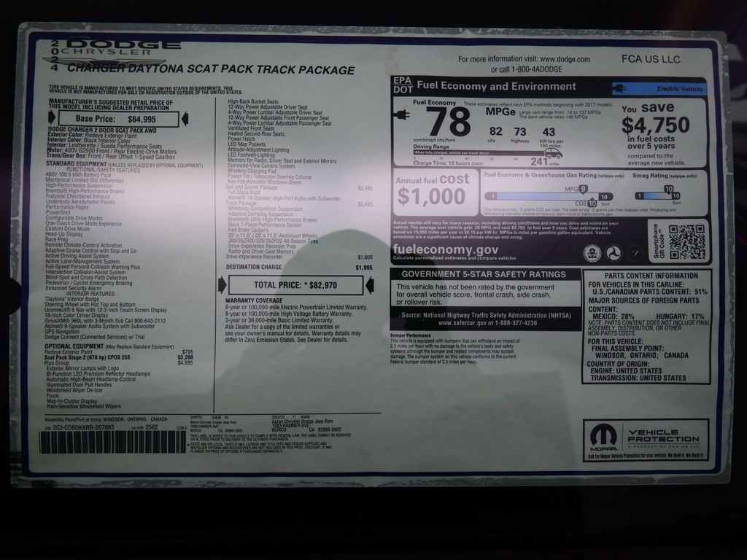Click the arrow left of Base Price box
Screen dimensions: 747x560
coord(52,118)
